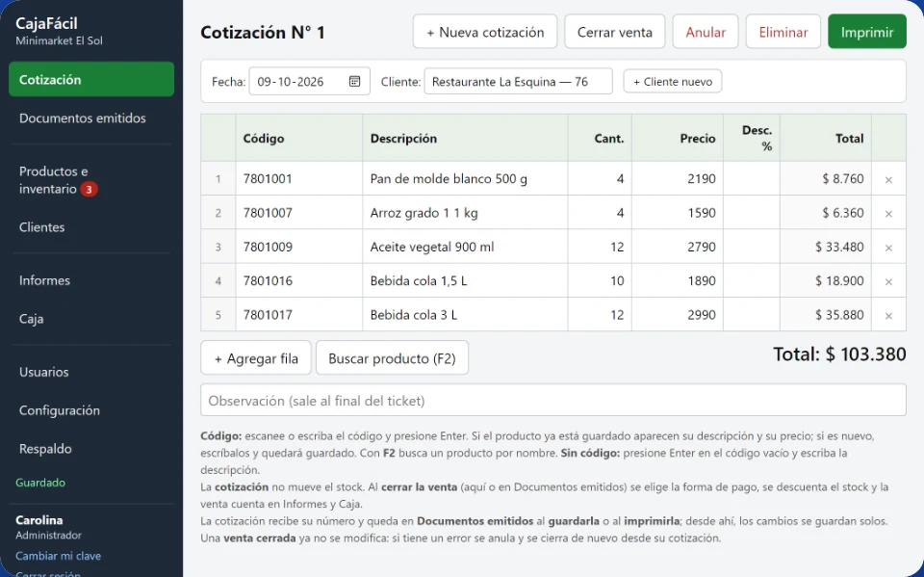Click the Nueva cotización button
Image resolution: width=924 pixels, height=577 pixels.
pos(485,32)
